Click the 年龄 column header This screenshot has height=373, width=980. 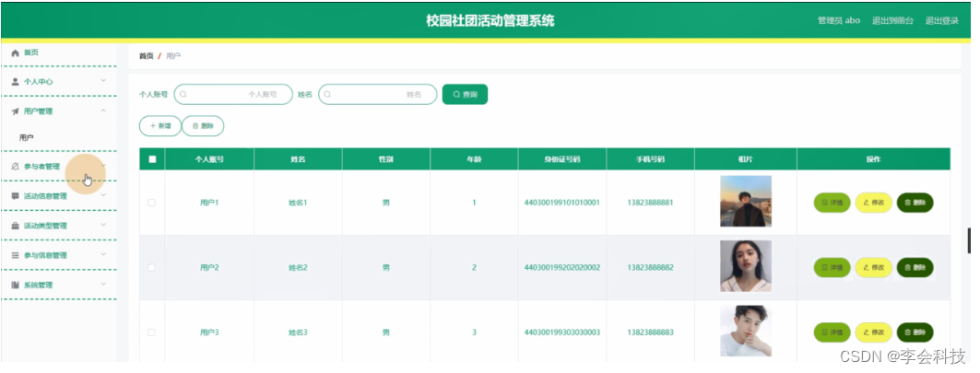pyautogui.click(x=474, y=159)
